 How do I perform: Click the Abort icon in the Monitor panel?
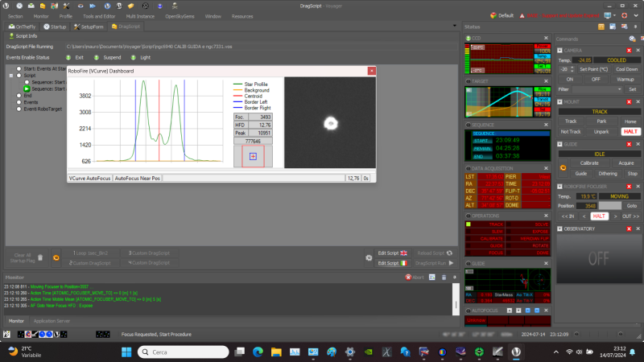point(409,277)
